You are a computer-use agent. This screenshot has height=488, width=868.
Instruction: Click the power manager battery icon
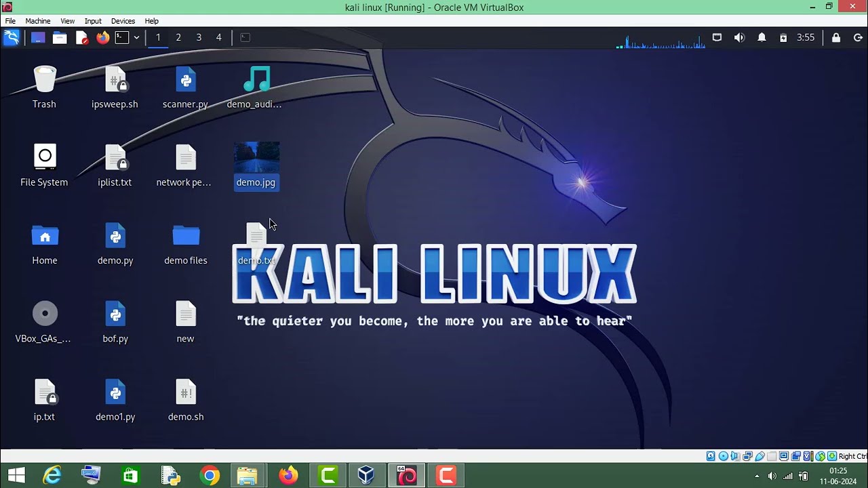click(x=783, y=37)
